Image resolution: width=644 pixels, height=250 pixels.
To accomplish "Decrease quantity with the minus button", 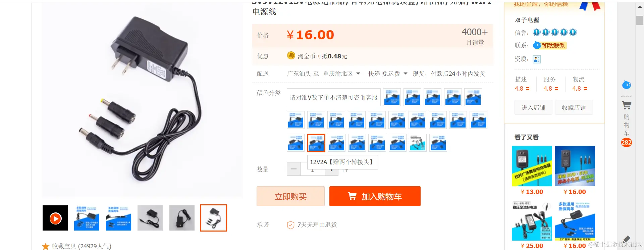I will tap(293, 169).
